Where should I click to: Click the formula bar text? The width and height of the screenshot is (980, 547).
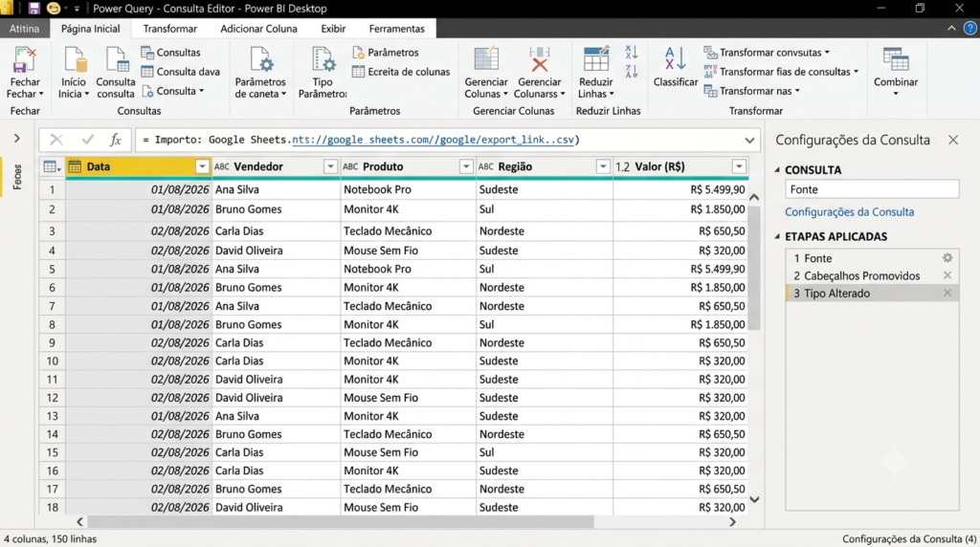[x=361, y=140]
